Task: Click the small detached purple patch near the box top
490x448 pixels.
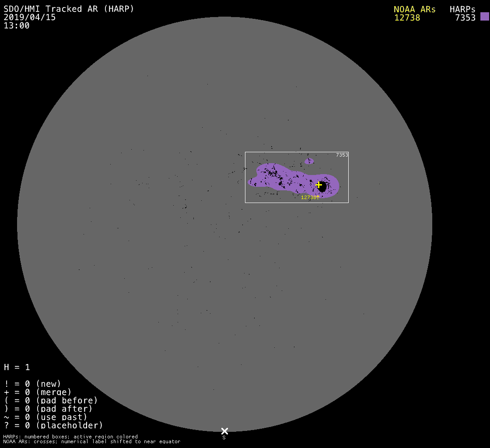Action: (x=309, y=161)
